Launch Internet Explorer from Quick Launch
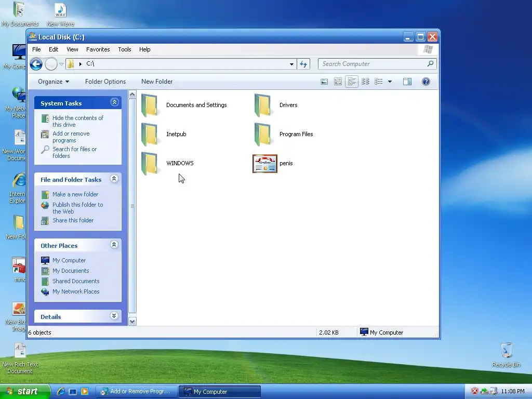The width and height of the screenshot is (532, 399). 61,391
